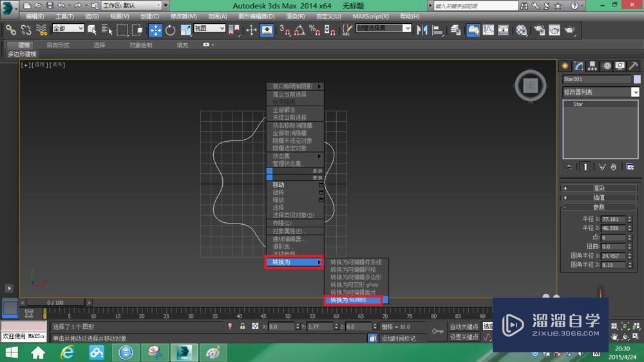
Task: Click 克隆(C) in context menu
Action: [295, 223]
